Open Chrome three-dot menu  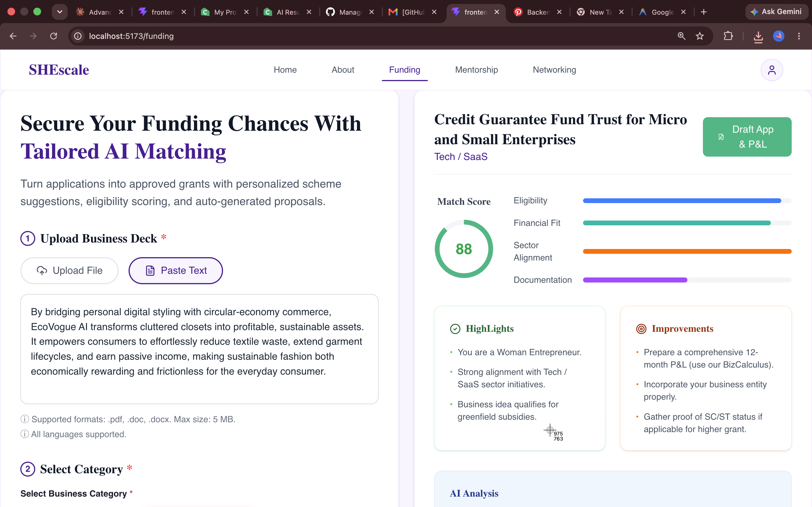[x=798, y=36]
